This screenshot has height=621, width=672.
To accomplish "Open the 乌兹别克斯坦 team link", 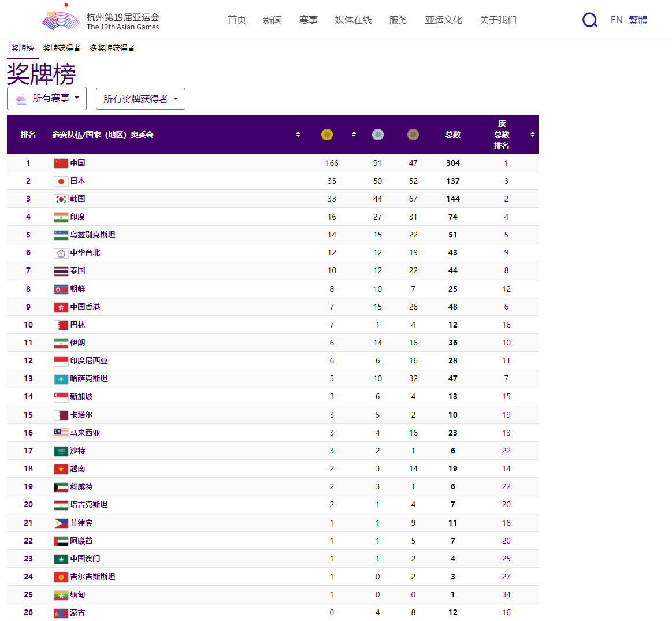I will tap(92, 235).
